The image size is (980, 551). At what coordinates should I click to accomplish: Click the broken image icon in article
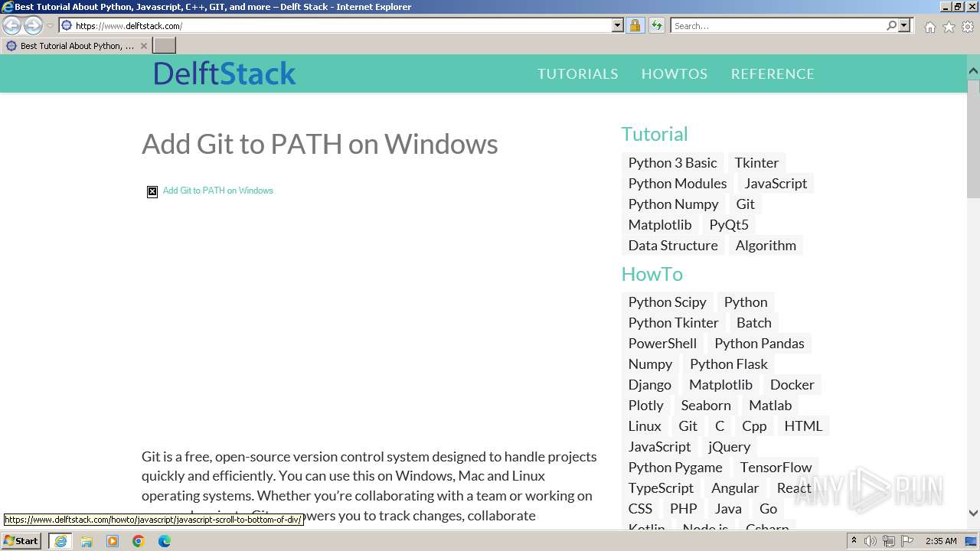click(152, 191)
